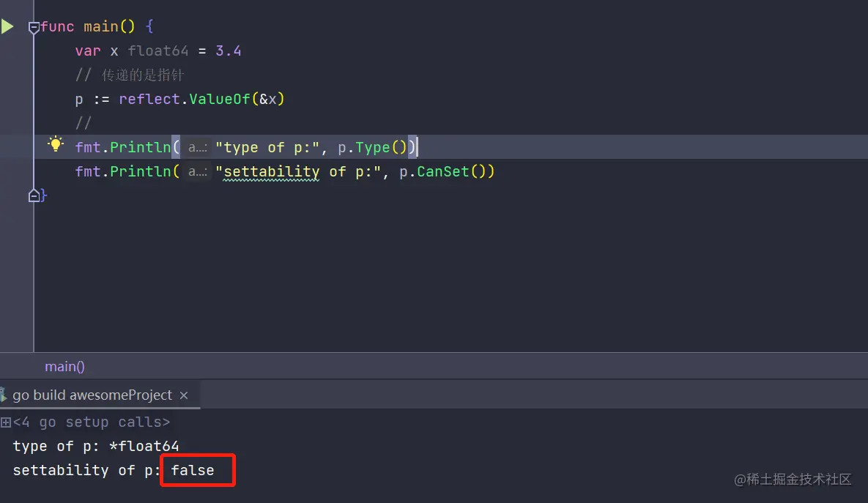Click the 'a...:' hint before "settability of p:"
The height and width of the screenshot is (503, 868).
[x=198, y=171]
